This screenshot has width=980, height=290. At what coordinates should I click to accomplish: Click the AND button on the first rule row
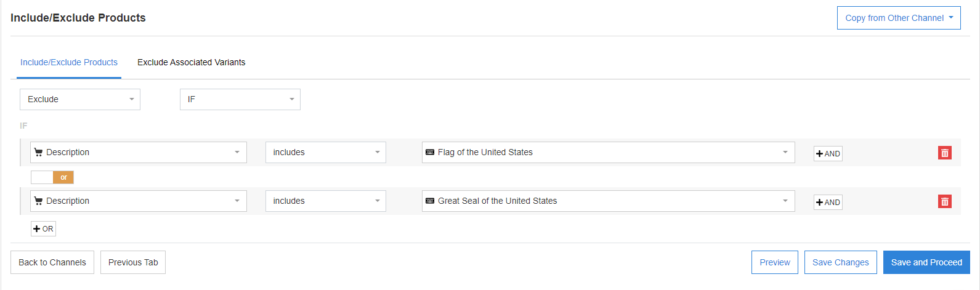click(828, 153)
